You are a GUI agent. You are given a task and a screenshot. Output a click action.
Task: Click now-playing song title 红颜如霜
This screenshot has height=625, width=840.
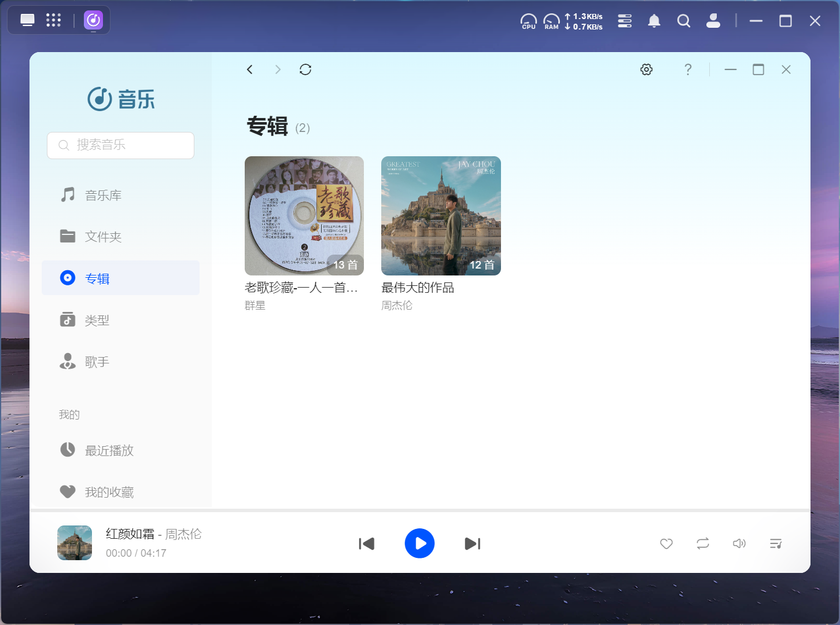130,534
